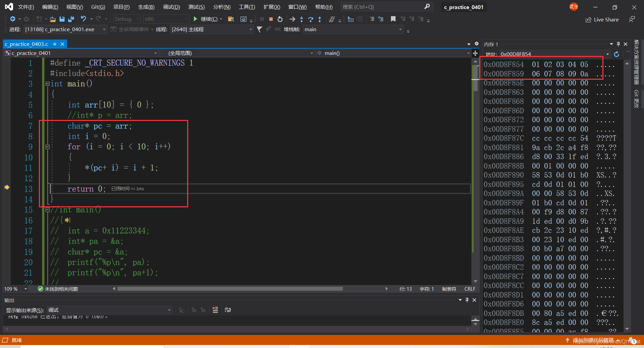Image resolution: width=644 pixels, height=348 pixels.
Task: Click the thread filter funnel icon
Action: click(x=259, y=29)
